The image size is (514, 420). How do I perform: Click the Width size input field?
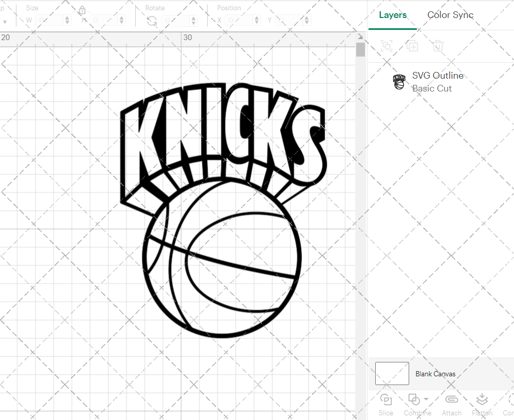click(49, 21)
